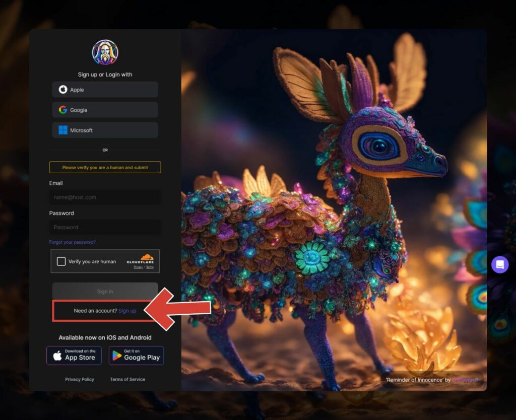Click the 'Sign up or Login with' heading
Image resolution: width=516 pixels, height=420 pixels.
(105, 75)
